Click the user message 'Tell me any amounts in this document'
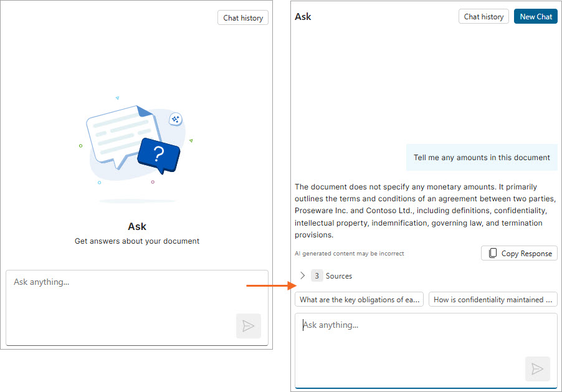 (482, 158)
